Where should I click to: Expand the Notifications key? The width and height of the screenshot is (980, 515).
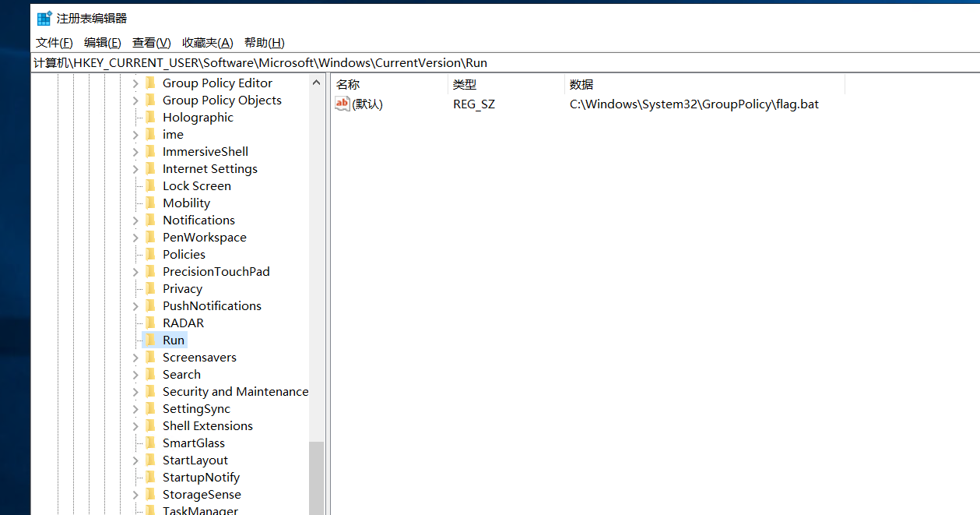[x=135, y=220]
